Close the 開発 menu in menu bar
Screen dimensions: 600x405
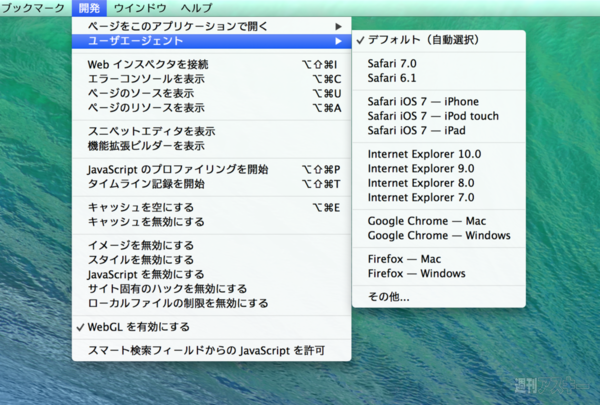coord(89,8)
